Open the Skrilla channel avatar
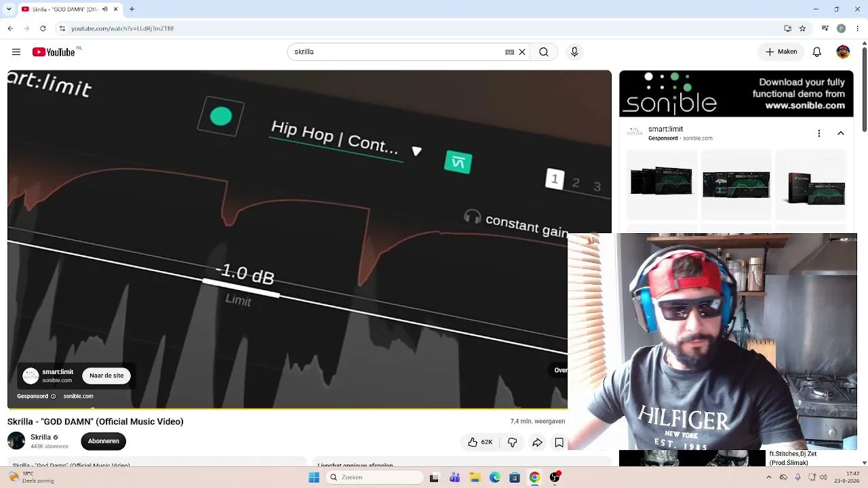Image resolution: width=868 pixels, height=488 pixels. point(16,441)
